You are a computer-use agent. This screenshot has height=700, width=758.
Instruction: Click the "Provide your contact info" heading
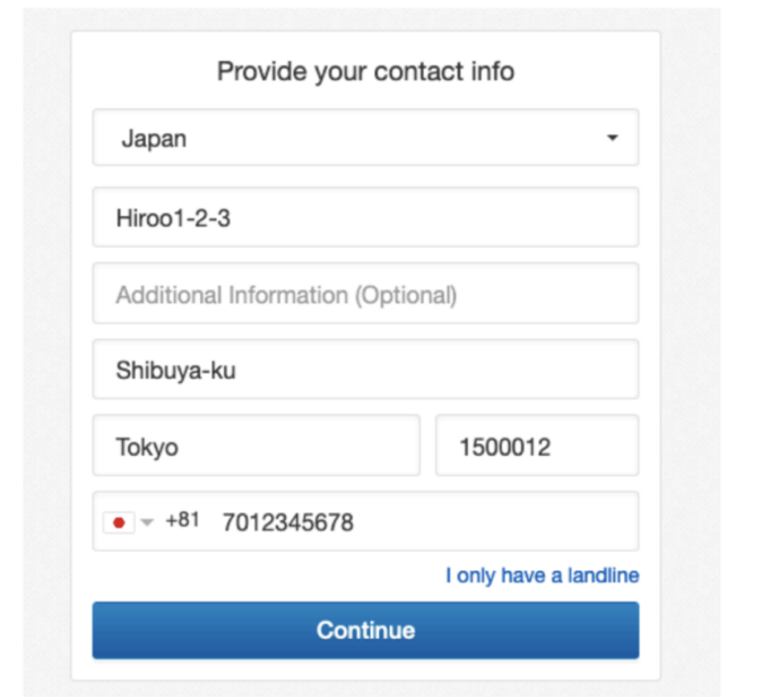366,72
